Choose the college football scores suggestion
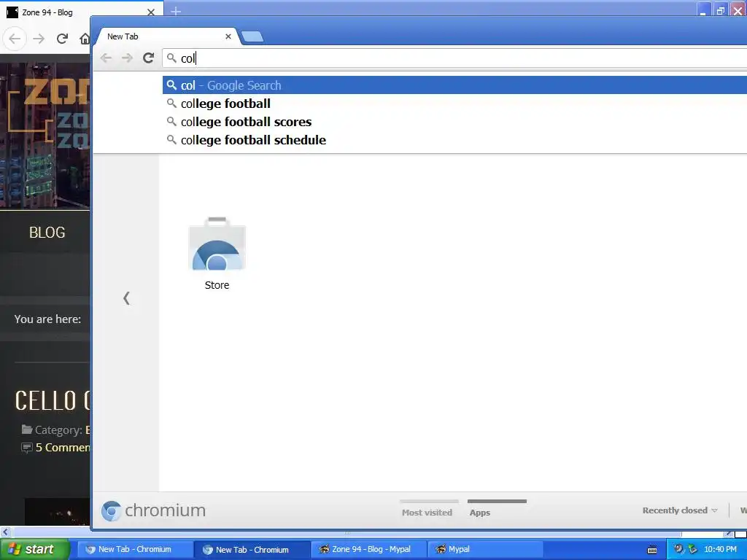This screenshot has height=560, width=747. 454,122
